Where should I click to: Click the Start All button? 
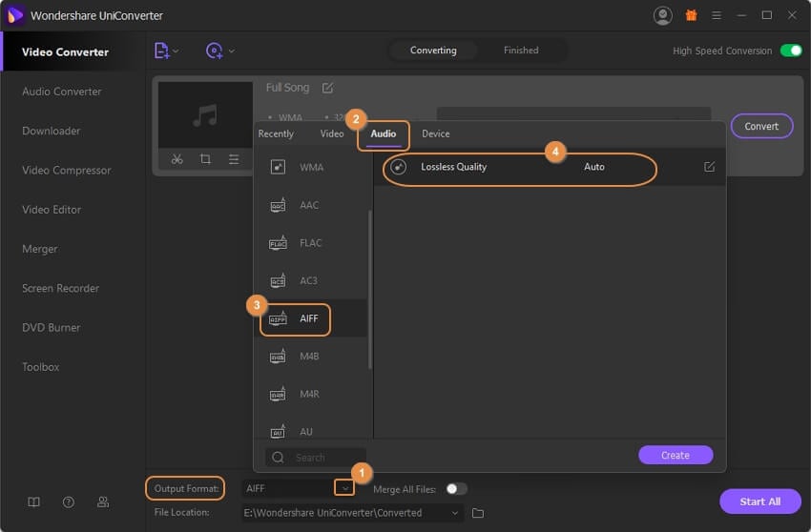click(x=759, y=501)
